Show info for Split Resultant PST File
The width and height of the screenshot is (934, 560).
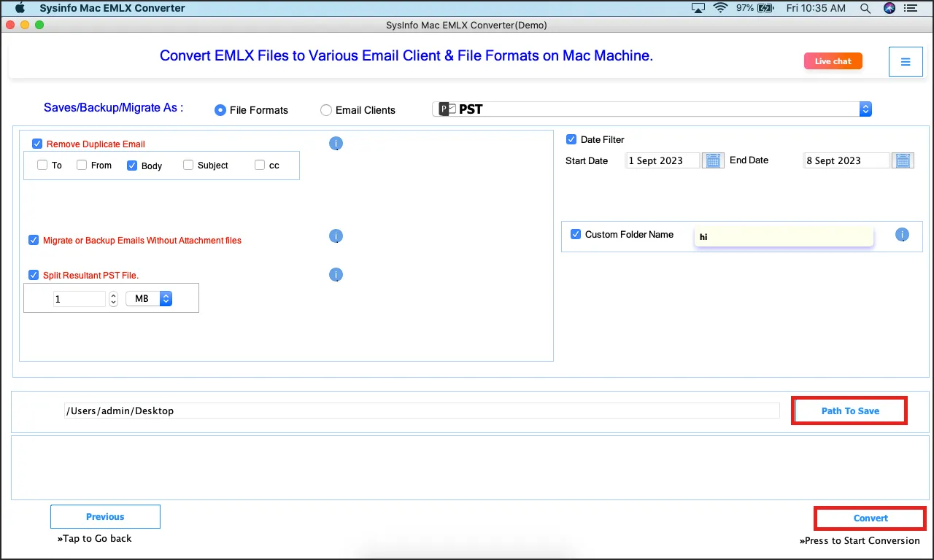click(336, 275)
